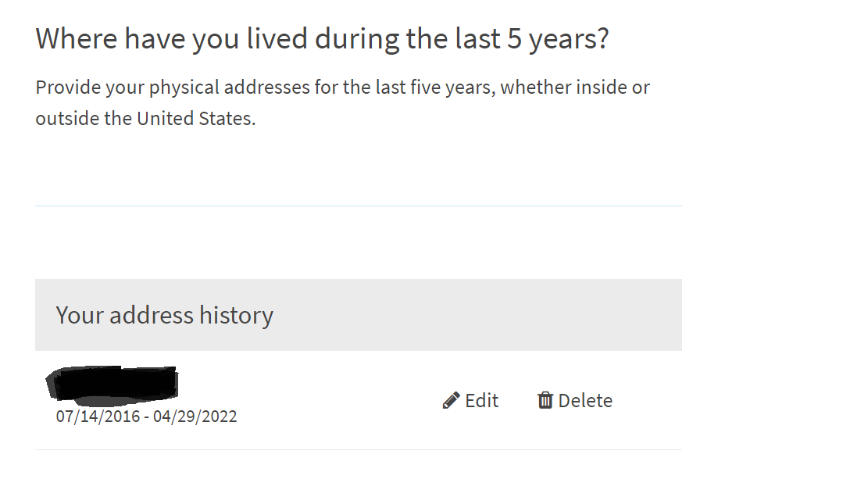Click the word 'history' in the section header
Screen dimensions: 868x490
pos(237,315)
